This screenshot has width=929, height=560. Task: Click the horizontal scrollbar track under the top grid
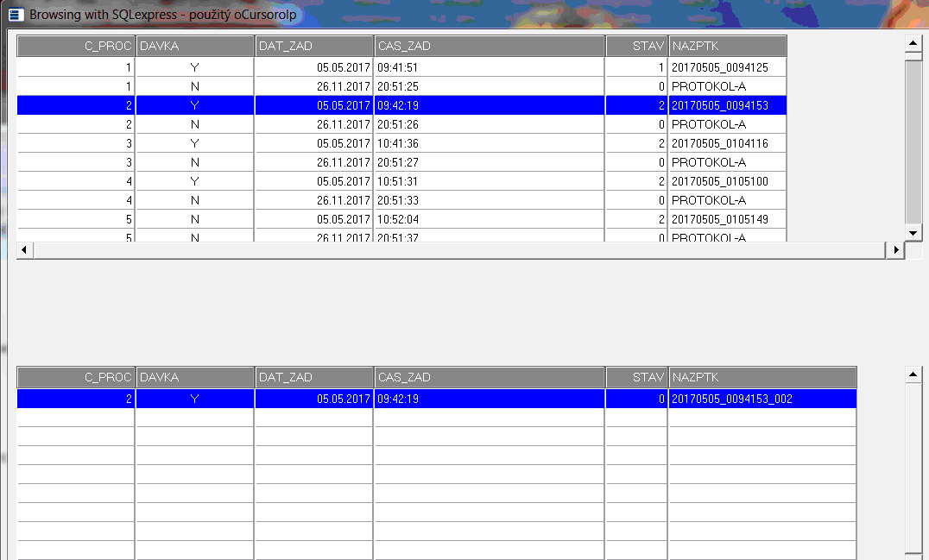[x=458, y=249]
